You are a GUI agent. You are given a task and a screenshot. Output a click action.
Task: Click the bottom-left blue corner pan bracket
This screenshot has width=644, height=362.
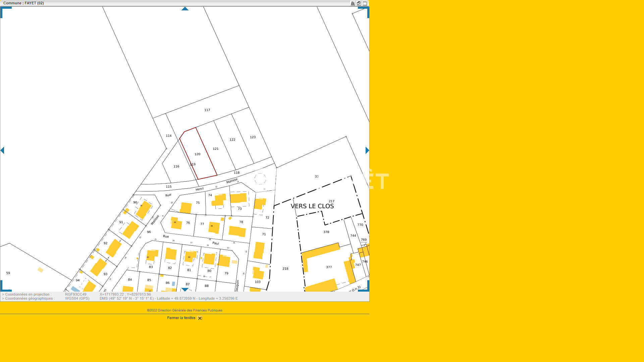click(6, 286)
